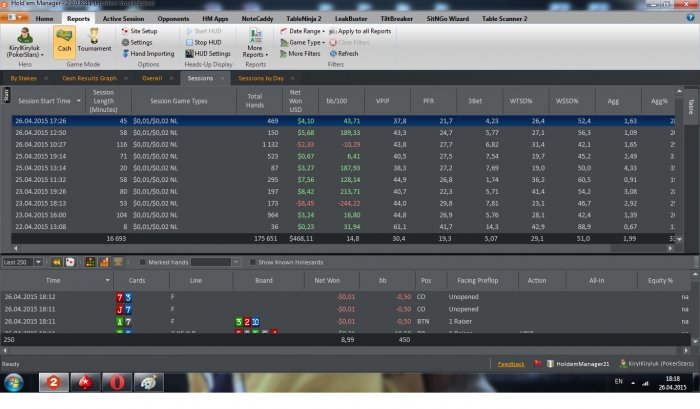Select session 22.04.2015 13:08 row
This screenshot has height=409, width=700.
[343, 227]
